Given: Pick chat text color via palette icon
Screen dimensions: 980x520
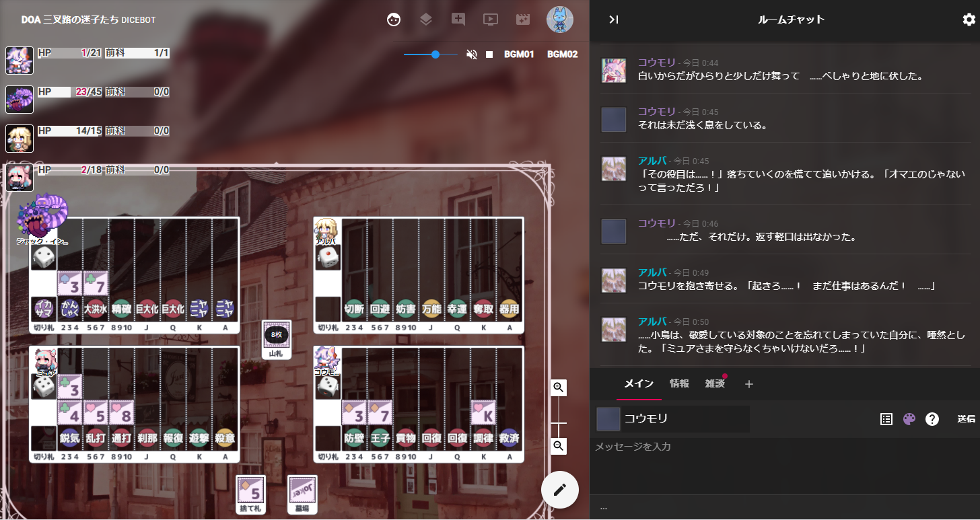Looking at the screenshot, I should [x=909, y=419].
